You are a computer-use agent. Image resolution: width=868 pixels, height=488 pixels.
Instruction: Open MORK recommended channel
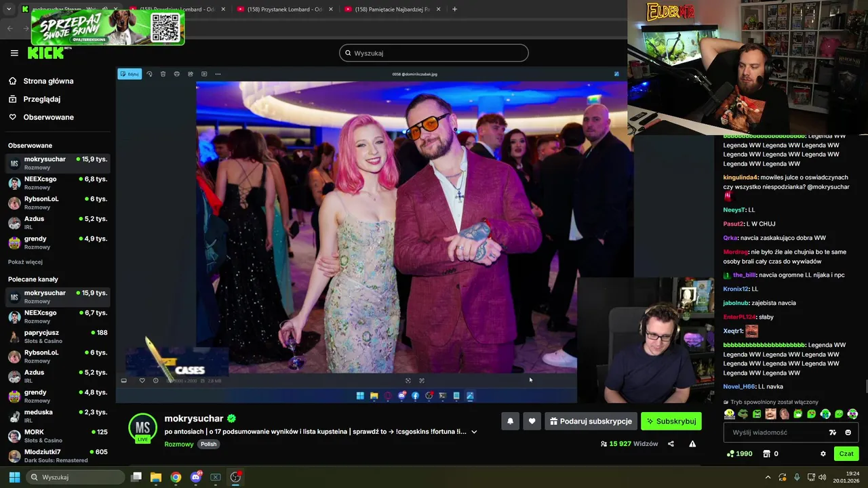pos(58,435)
